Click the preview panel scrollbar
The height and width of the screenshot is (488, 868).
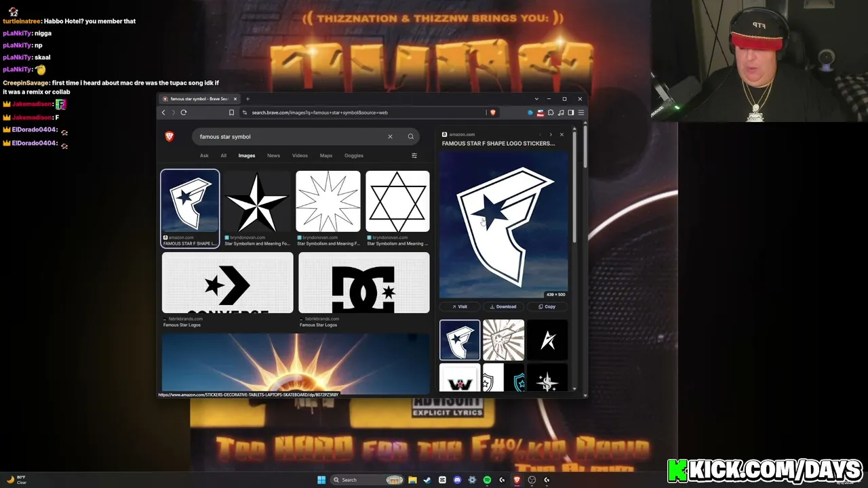(575, 186)
